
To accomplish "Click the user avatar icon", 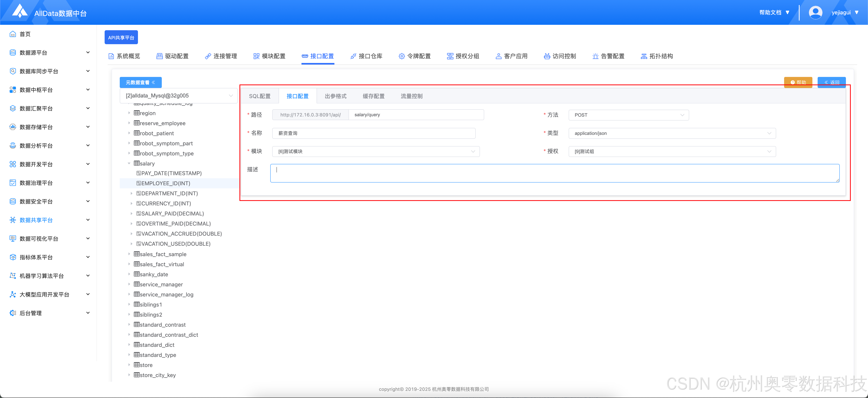I will [x=815, y=12].
